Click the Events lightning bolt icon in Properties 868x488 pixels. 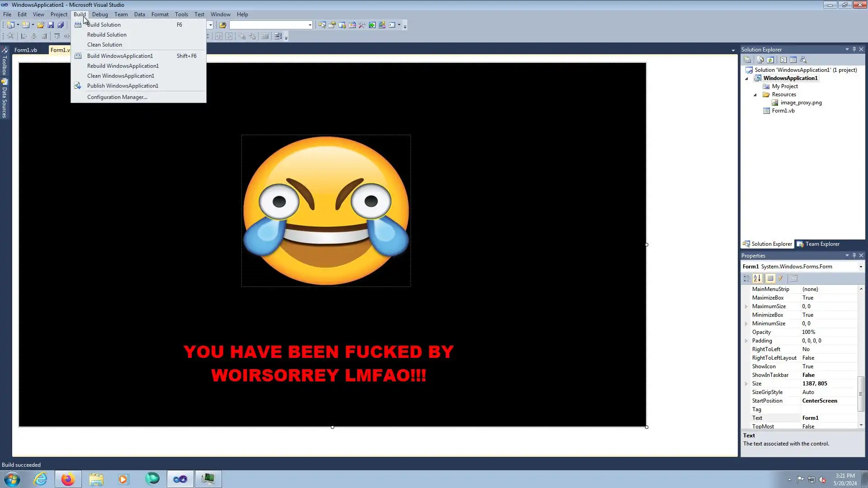coord(781,279)
